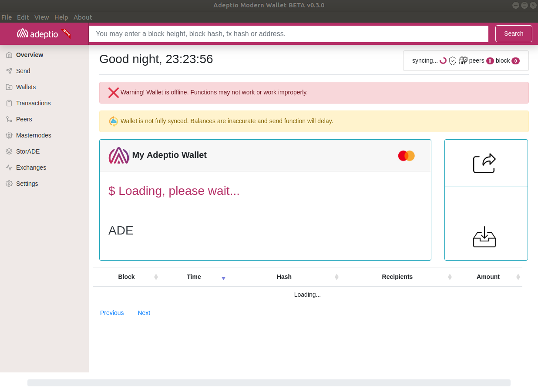Image resolution: width=538 pixels, height=392 pixels.
Task: Click the "My Adeptio Wallet" title
Action: [x=169, y=155]
